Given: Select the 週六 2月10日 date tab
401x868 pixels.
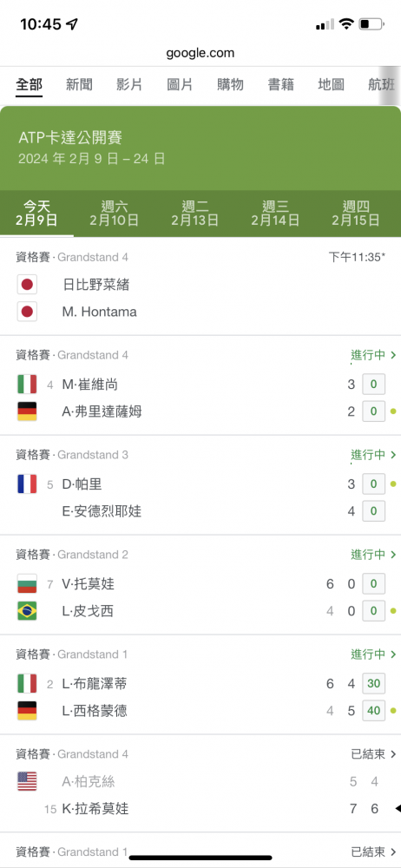Looking at the screenshot, I should tap(115, 214).
